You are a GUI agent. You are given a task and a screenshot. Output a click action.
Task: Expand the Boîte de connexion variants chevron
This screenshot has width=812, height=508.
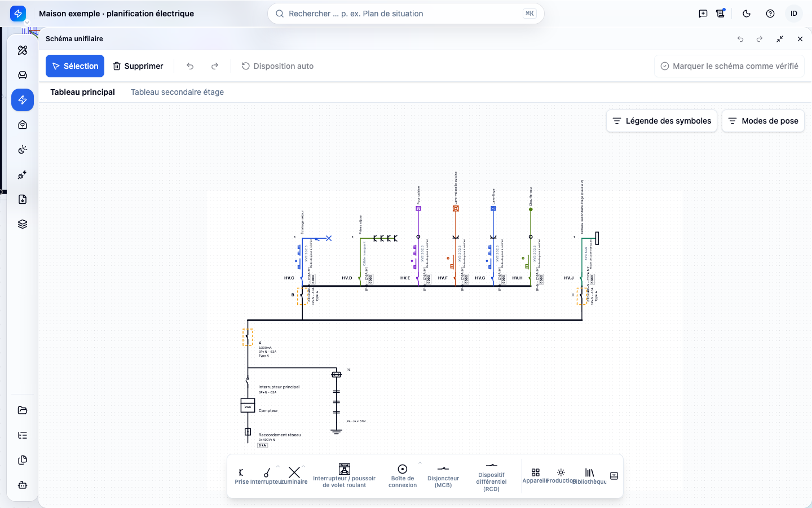coord(420,463)
